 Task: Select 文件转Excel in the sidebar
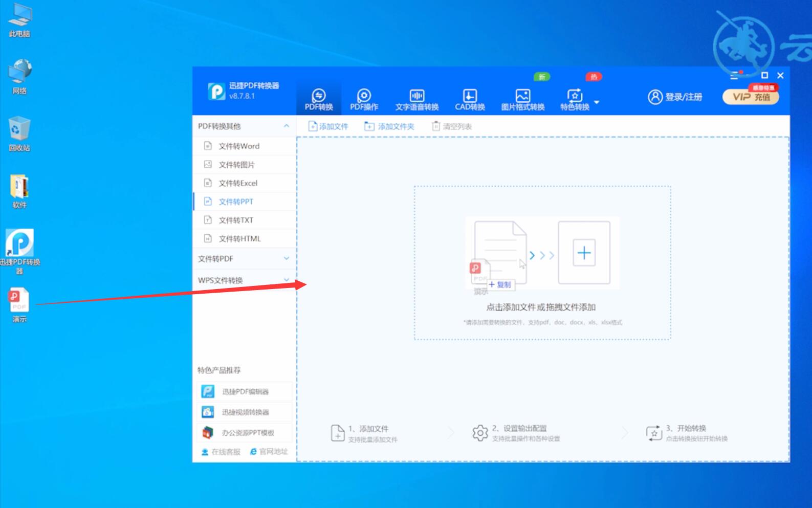245,183
